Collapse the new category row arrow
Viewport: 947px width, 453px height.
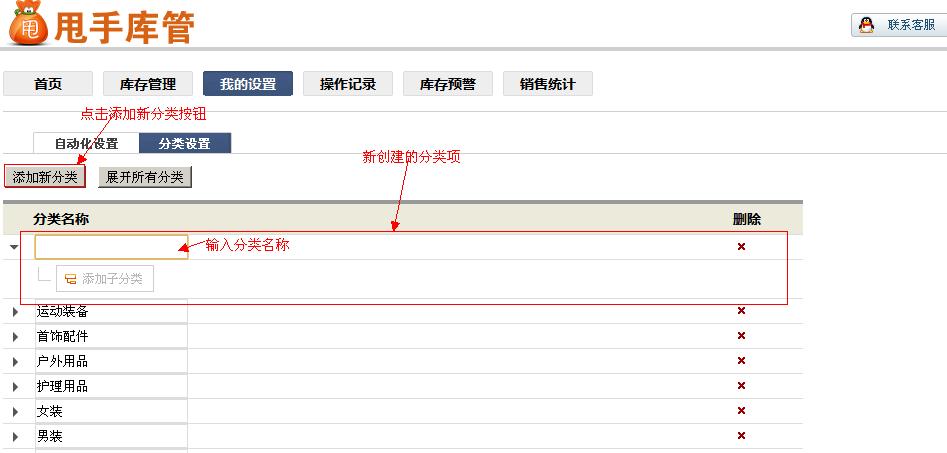pyautogui.click(x=14, y=247)
